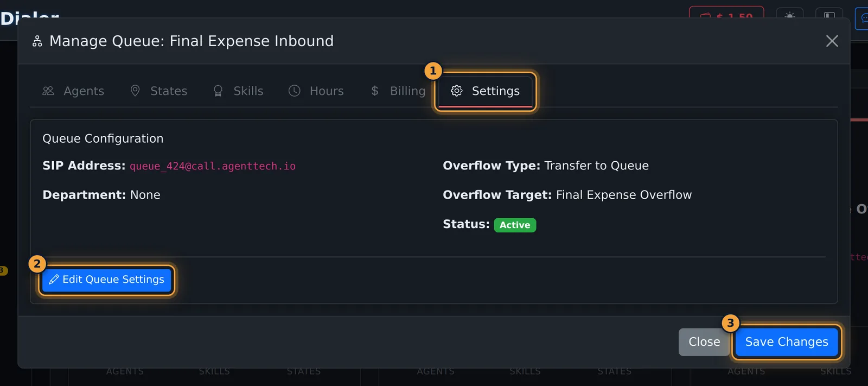Open the Billing tab
Viewport: 868px width, 386px height.
tap(398, 91)
